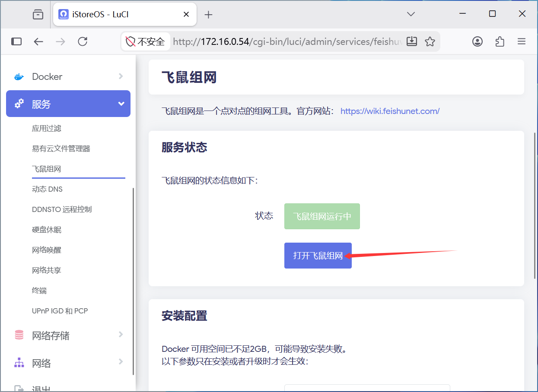
Task: Open 应用过滤 in the sidebar
Action: (47, 128)
